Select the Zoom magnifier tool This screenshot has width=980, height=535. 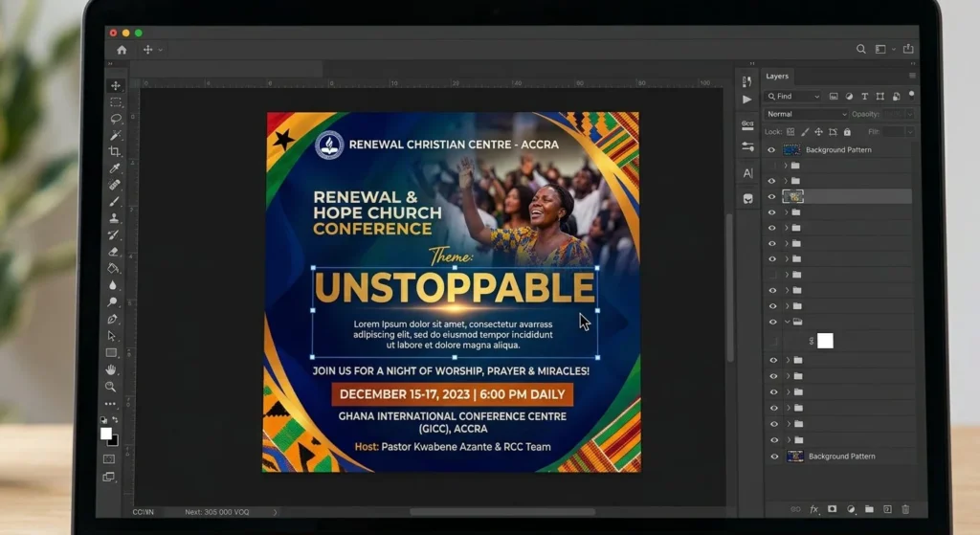coord(111,387)
